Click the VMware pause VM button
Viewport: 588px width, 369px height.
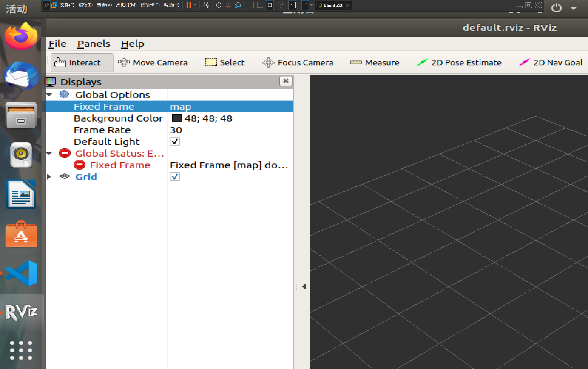click(x=189, y=5)
